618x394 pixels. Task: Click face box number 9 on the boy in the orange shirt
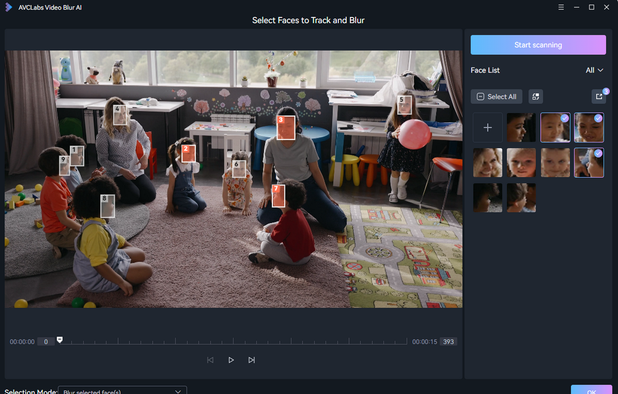point(65,165)
